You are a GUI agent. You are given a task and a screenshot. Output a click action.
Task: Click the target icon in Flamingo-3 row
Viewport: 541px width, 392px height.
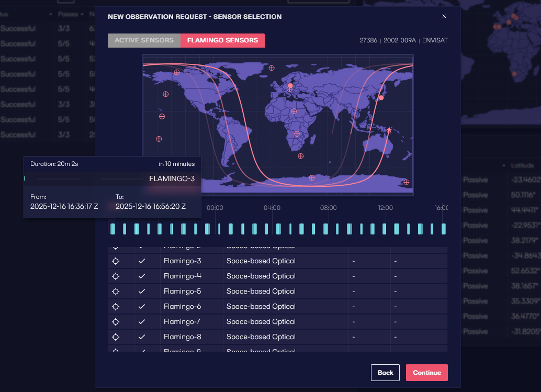tap(116, 261)
